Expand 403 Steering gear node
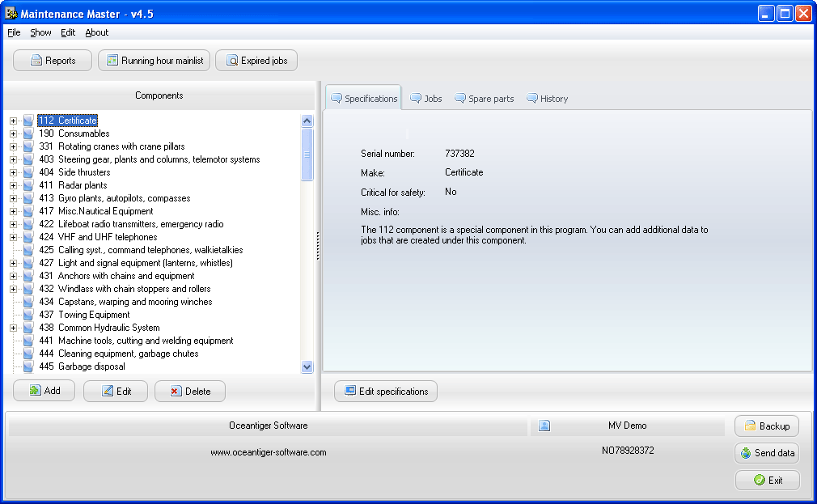Screen dimensions: 817x504 tap(13, 159)
